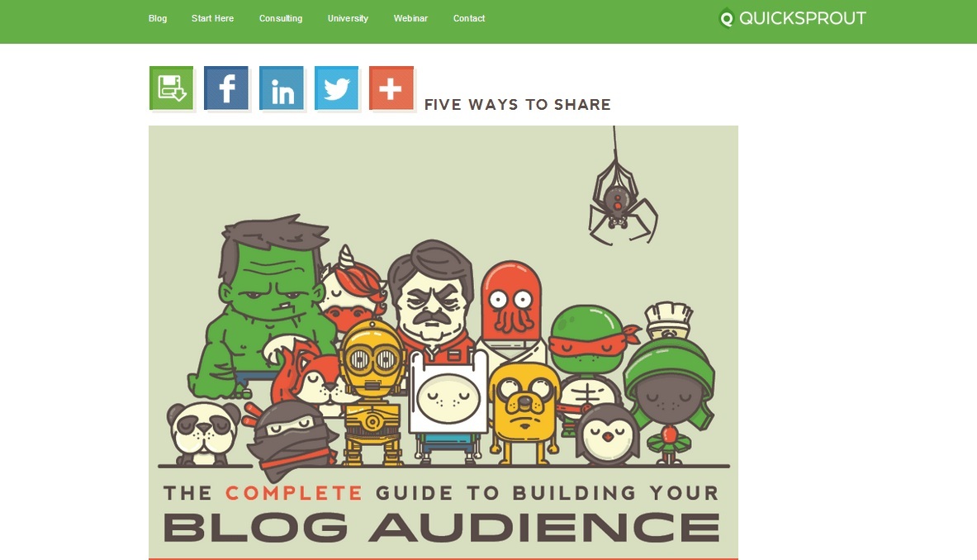The image size is (977, 560).
Task: Open more sharing options with the plus icon
Action: 391,88
